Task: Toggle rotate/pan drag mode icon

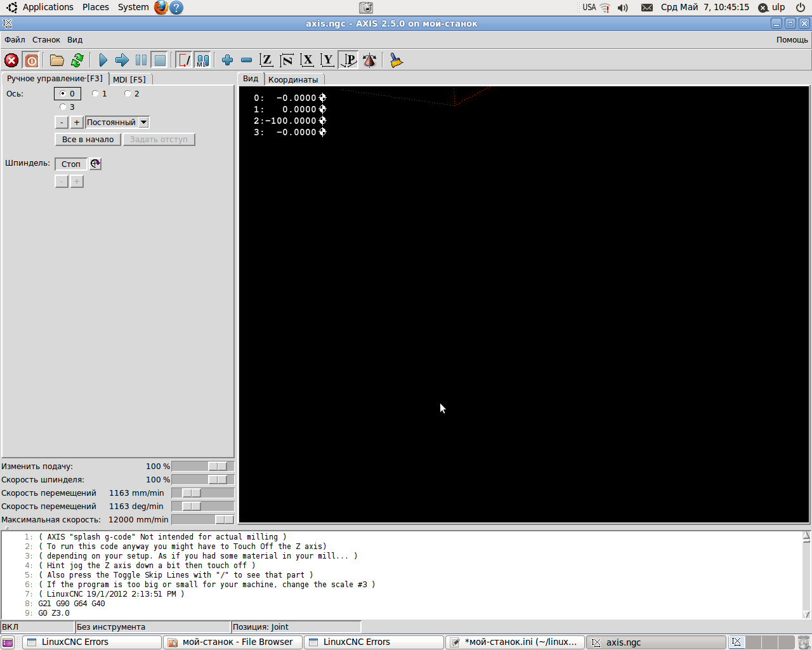Action: (x=369, y=60)
